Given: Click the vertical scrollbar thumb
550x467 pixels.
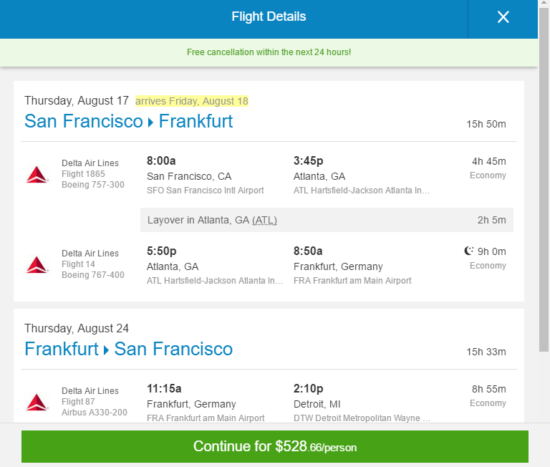Looking at the screenshot, I should [x=544, y=179].
